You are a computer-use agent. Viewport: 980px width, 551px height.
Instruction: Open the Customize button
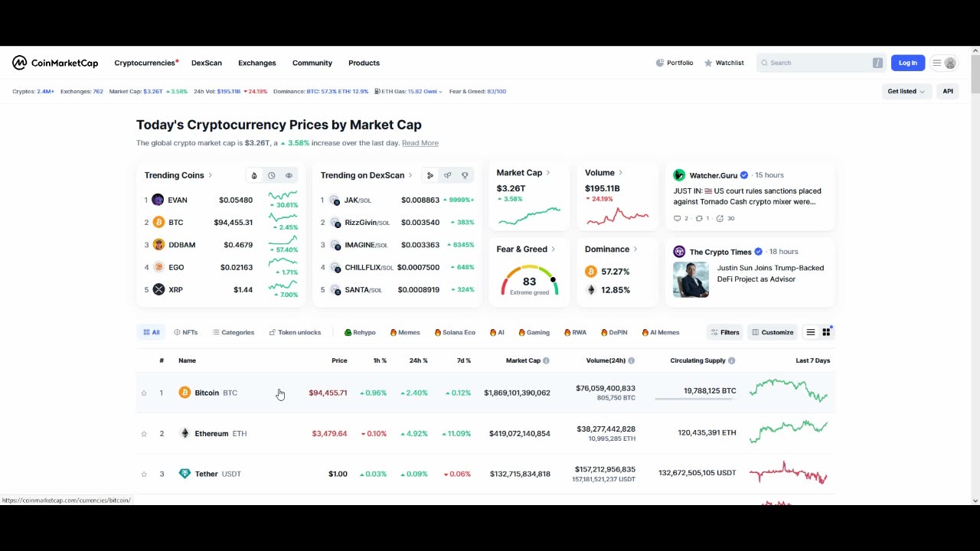(773, 332)
